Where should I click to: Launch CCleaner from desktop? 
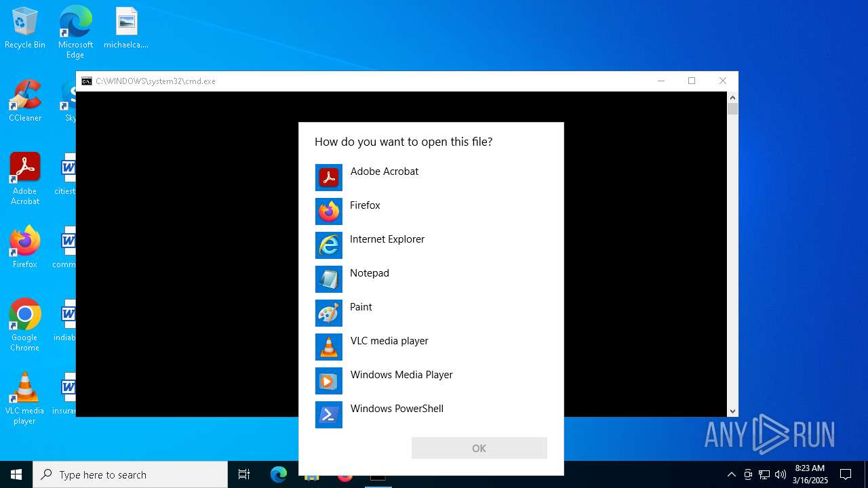tap(25, 102)
